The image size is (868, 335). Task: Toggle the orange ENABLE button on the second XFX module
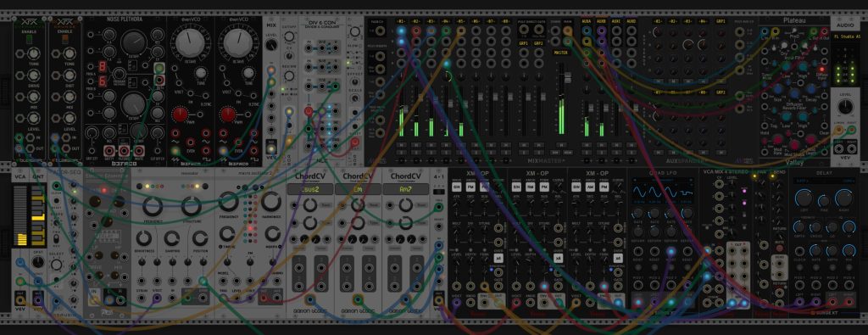coord(65,39)
